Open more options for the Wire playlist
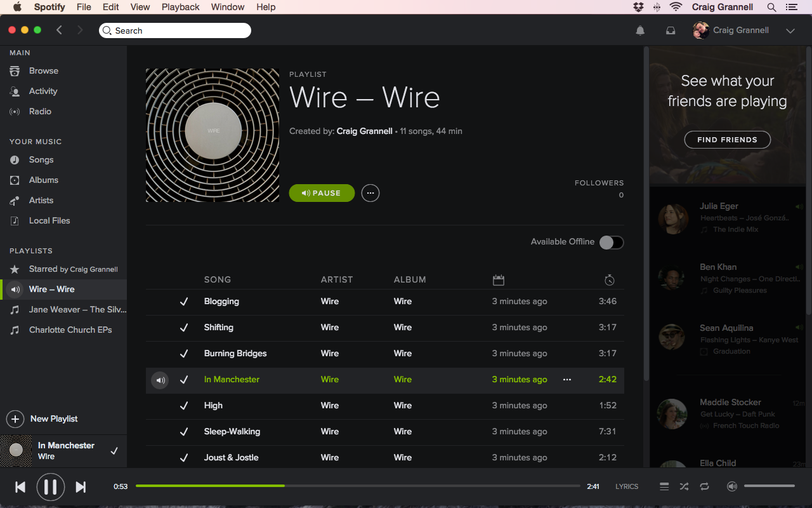Viewport: 812px width, 508px height. [370, 193]
